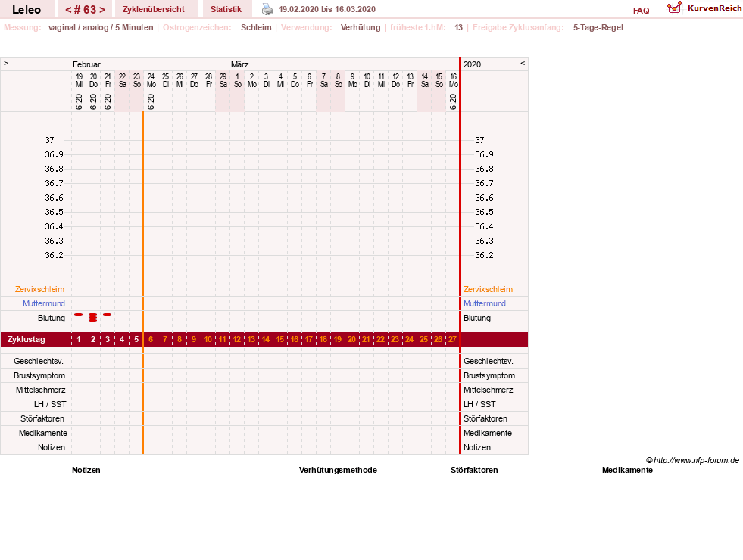The height and width of the screenshot is (560, 743).
Task: Select cycle day 5 in Zyklustag row
Action: 136,340
